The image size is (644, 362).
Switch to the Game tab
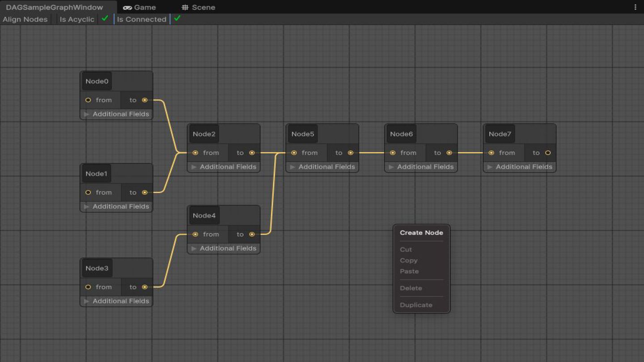click(140, 7)
